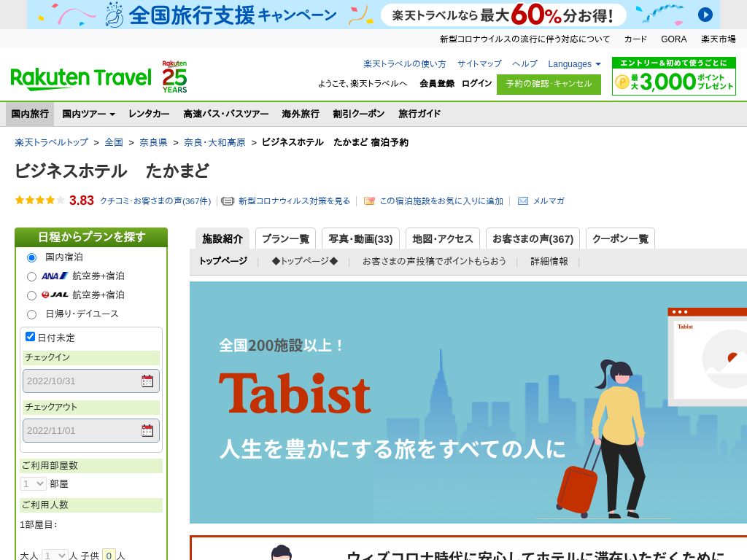Open the 旅行ガイド nav item

419,114
